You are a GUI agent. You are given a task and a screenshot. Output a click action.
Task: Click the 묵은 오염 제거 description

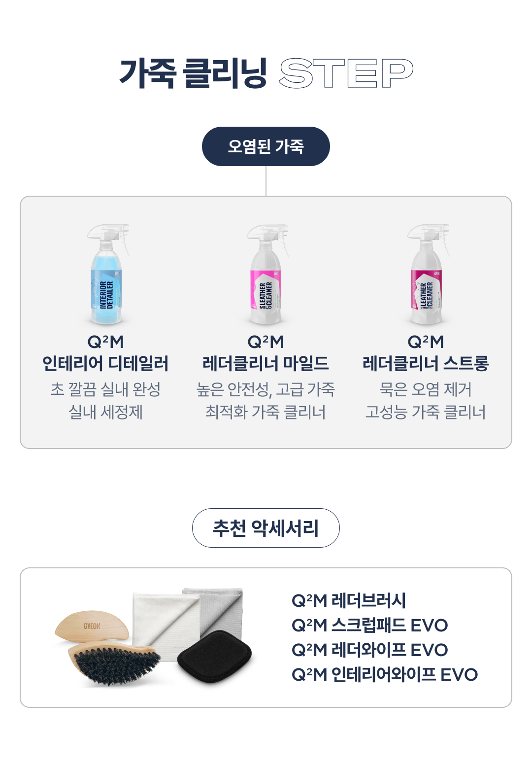[426, 389]
